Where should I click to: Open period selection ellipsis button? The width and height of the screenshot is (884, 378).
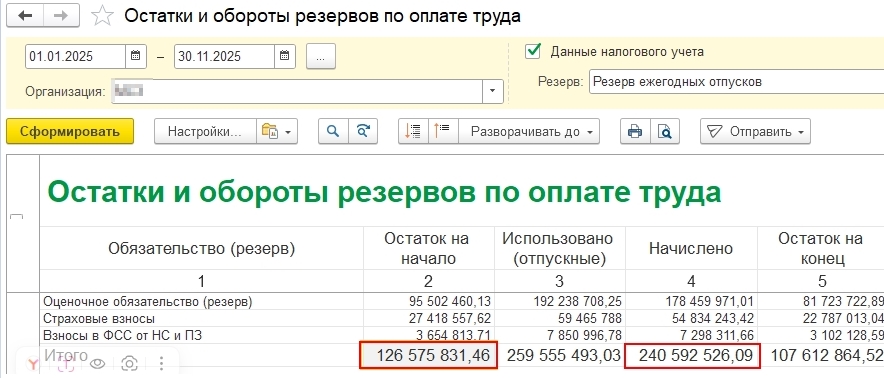[321, 56]
